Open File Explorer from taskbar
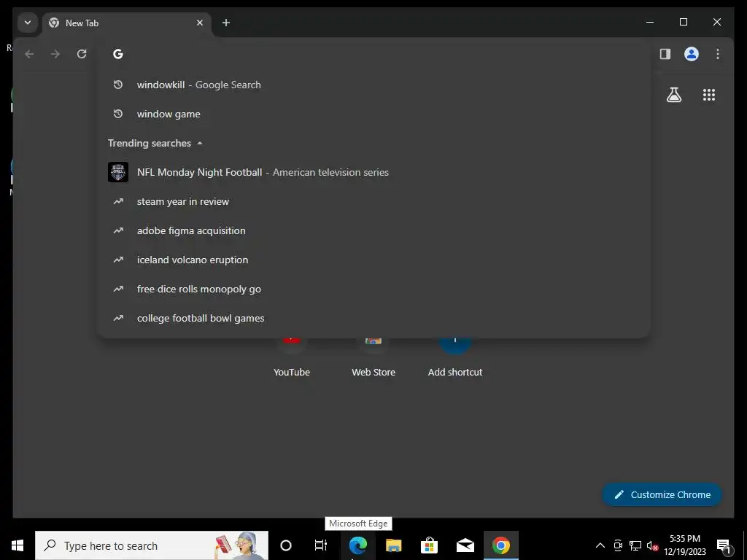This screenshot has height=560, width=747. pyautogui.click(x=393, y=545)
